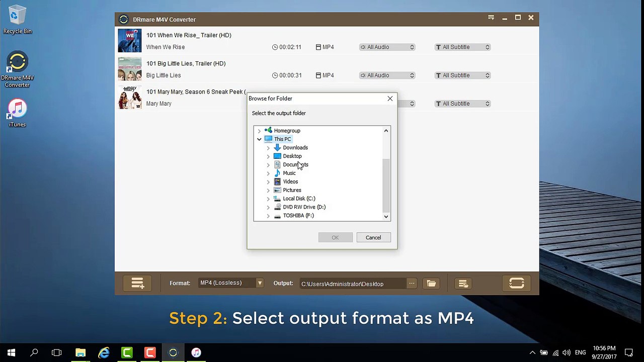The height and width of the screenshot is (362, 644).
Task: Click the folder tree scroll down arrow
Action: (386, 217)
